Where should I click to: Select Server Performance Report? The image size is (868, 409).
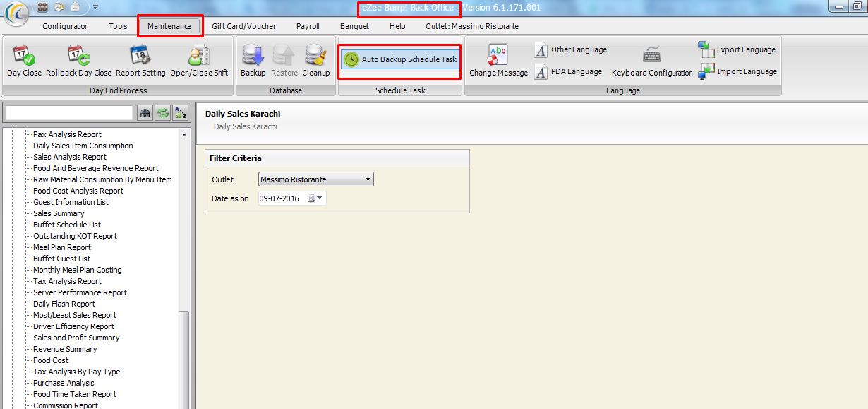[x=80, y=292]
